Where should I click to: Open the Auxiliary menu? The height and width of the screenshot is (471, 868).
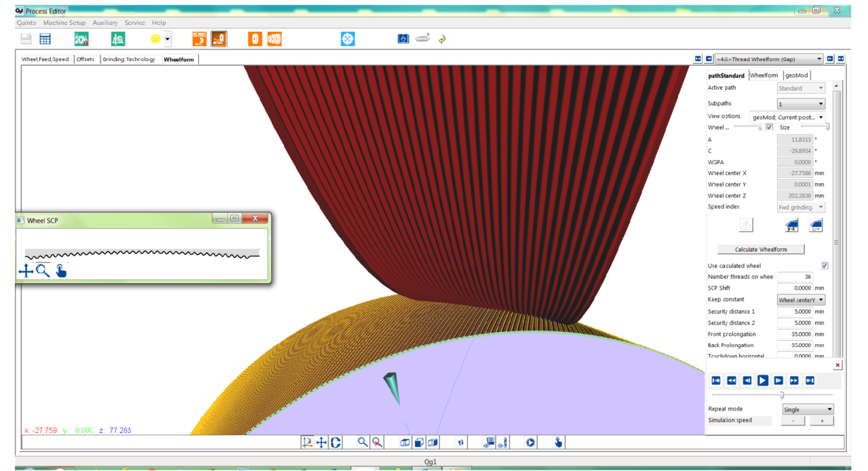105,23
